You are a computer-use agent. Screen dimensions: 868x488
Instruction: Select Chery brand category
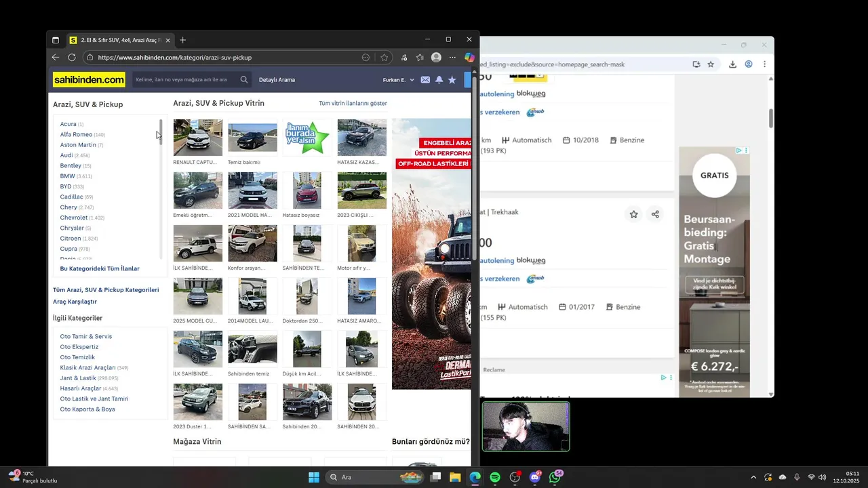point(68,207)
